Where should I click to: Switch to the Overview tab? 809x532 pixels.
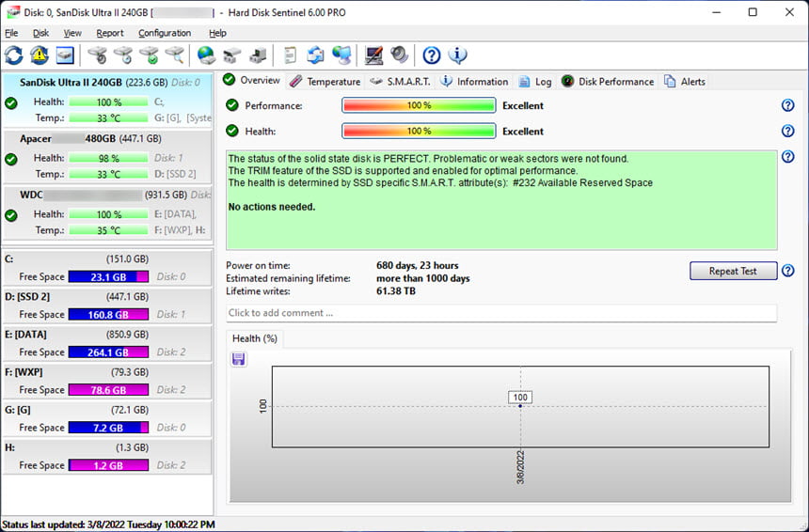[x=252, y=81]
